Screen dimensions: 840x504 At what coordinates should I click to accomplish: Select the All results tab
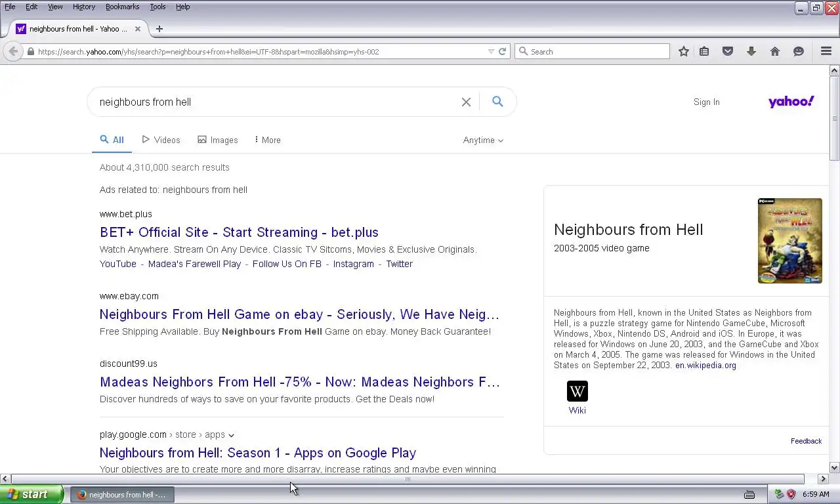[x=112, y=140]
